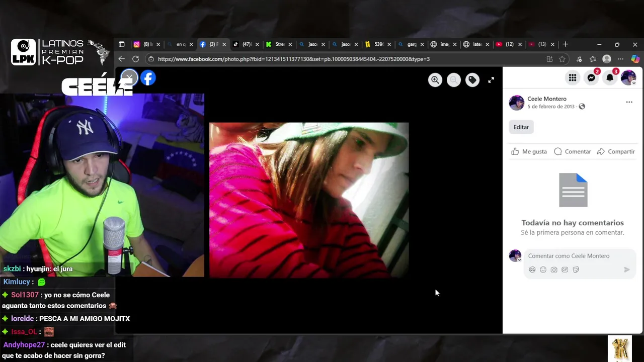
Task: Click Comentar on the photo
Action: (x=572, y=151)
